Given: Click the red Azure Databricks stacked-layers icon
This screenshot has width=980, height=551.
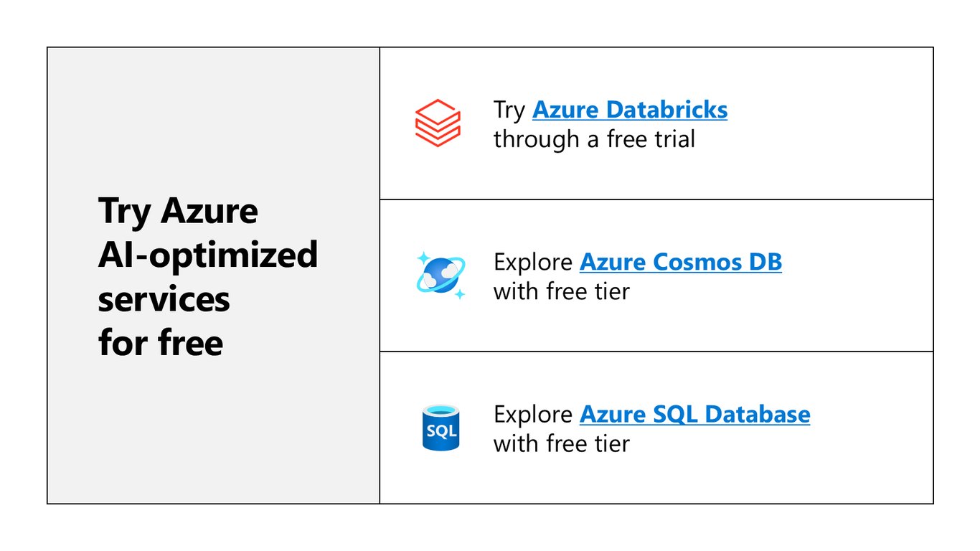Looking at the screenshot, I should point(438,123).
